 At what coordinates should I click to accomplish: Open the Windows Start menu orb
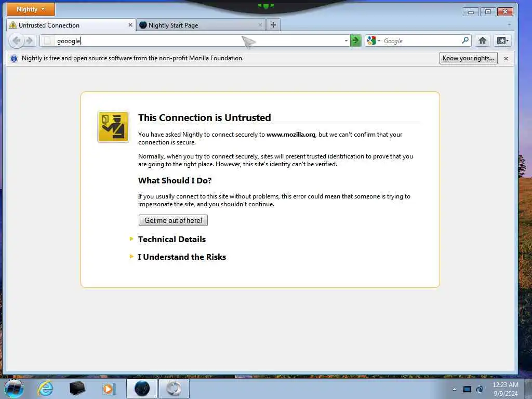pyautogui.click(x=14, y=389)
